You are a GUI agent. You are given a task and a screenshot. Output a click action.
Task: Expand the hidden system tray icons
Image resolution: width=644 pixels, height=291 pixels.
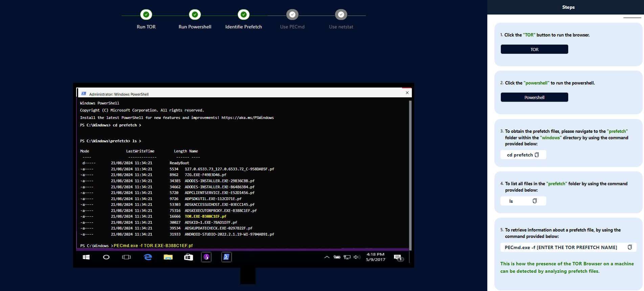327,257
